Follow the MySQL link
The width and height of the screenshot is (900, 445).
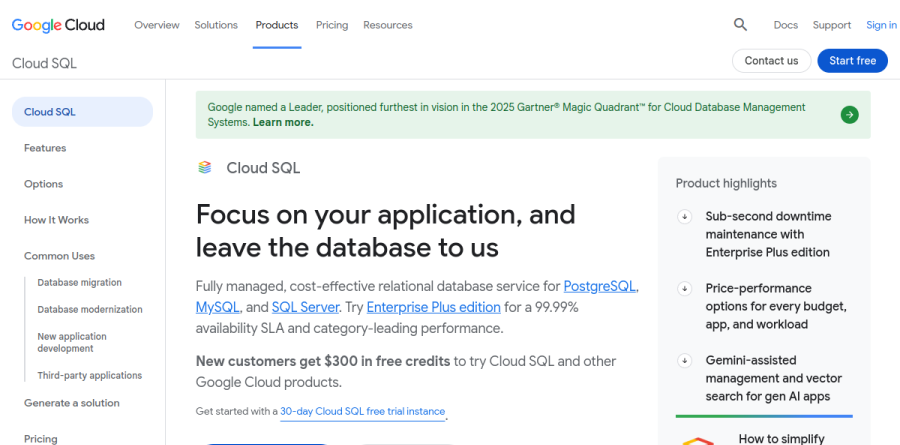point(218,307)
